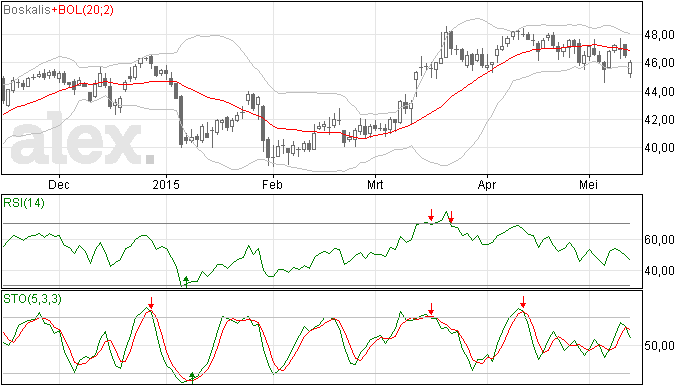Click 50,00 on the stochastic axis
The height and width of the screenshot is (387, 690).
coord(659,346)
